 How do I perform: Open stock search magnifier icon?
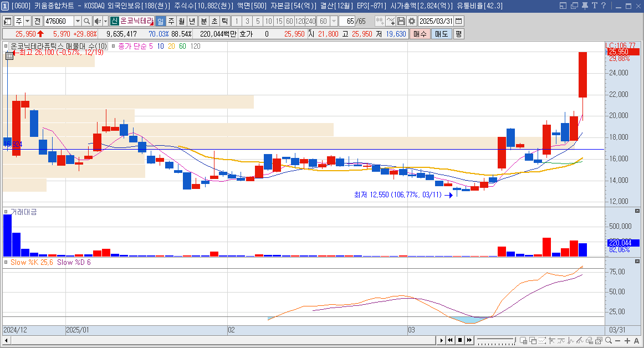click(86, 21)
